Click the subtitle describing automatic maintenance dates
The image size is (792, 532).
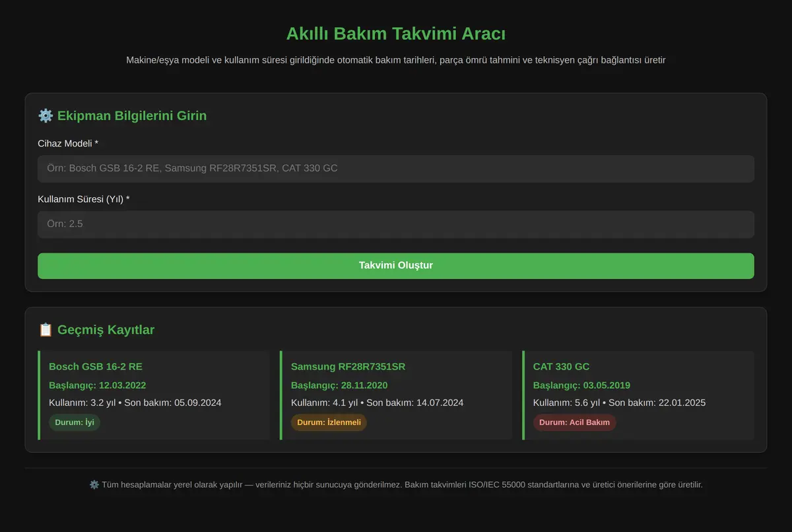[x=396, y=60]
